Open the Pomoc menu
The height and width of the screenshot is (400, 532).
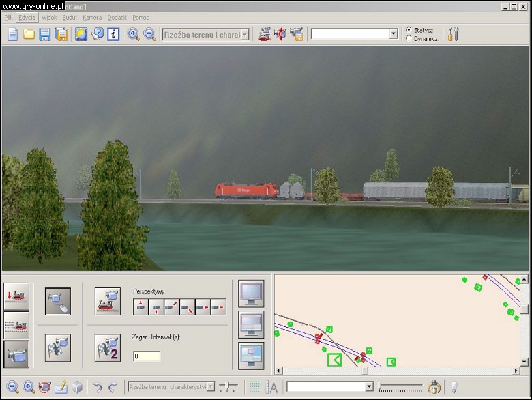(x=141, y=18)
